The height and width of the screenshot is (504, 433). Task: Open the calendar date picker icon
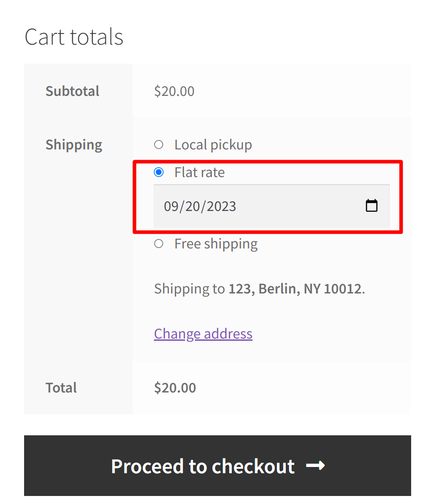point(372,205)
